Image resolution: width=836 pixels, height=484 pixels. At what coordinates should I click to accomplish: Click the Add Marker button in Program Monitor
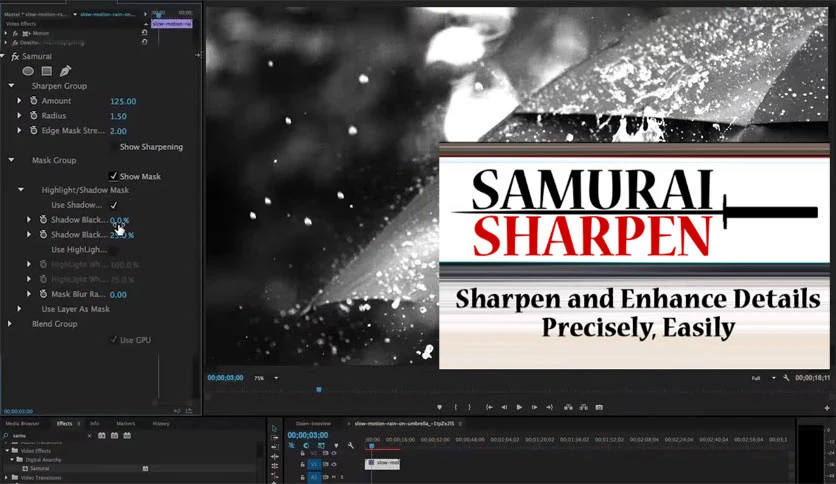[x=439, y=407]
